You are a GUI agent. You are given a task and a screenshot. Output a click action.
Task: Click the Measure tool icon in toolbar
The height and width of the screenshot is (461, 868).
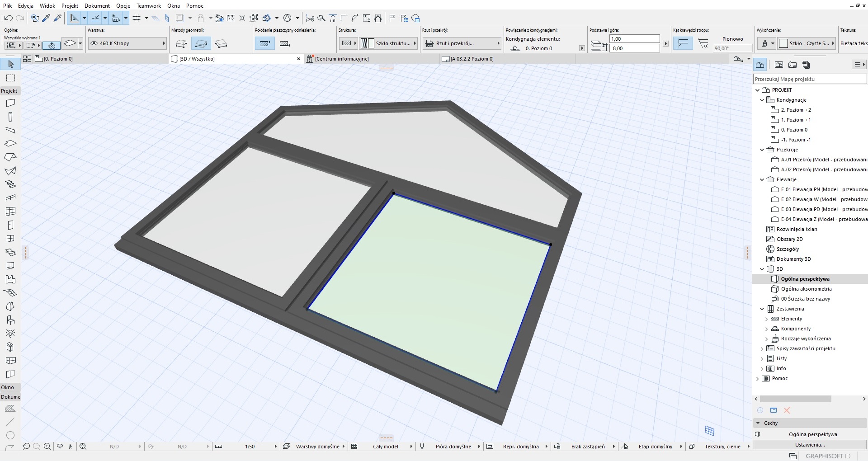coord(231,18)
